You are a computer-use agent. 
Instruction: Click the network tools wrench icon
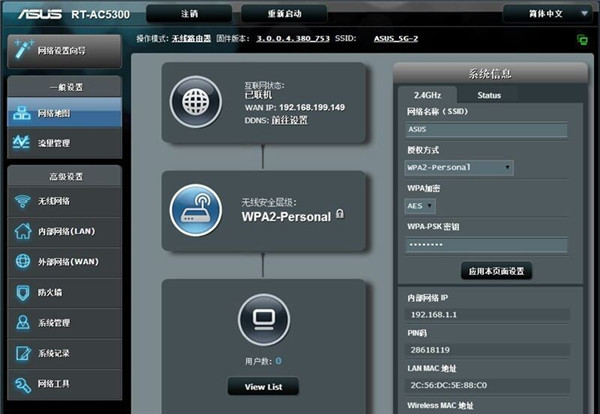pyautogui.click(x=23, y=384)
